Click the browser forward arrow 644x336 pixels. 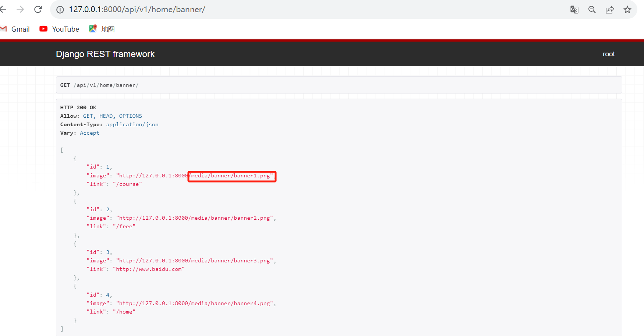[x=20, y=10]
